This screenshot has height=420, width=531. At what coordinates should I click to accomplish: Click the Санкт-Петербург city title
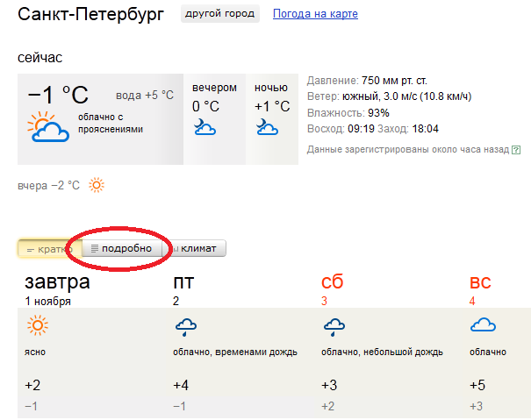90,15
